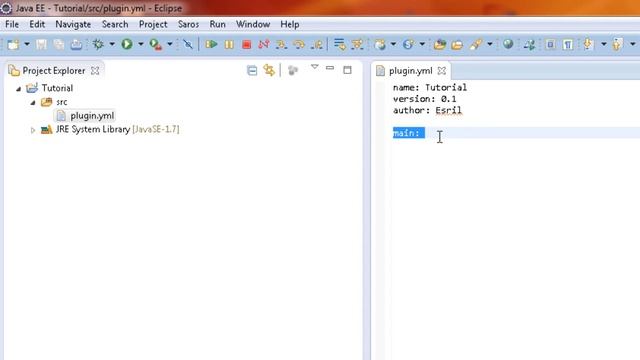This screenshot has height=360, width=640.
Task: Open dropdown beside web services icon
Action: 422,44
